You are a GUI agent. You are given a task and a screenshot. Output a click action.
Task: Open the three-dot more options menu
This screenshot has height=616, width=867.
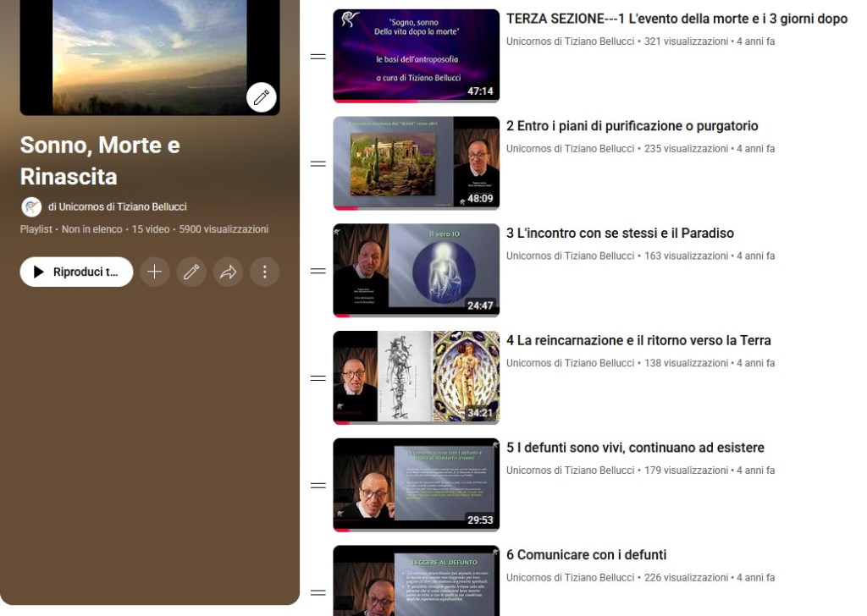(x=264, y=272)
